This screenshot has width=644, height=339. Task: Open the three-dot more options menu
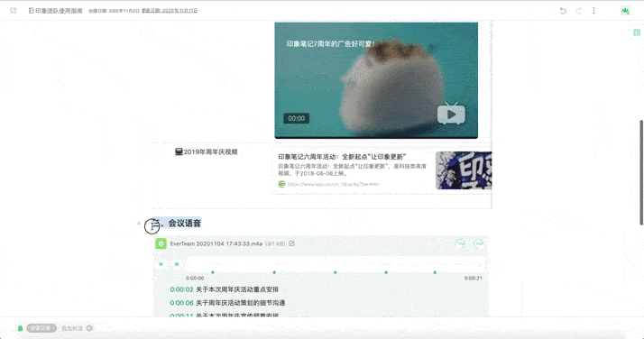pos(593,11)
